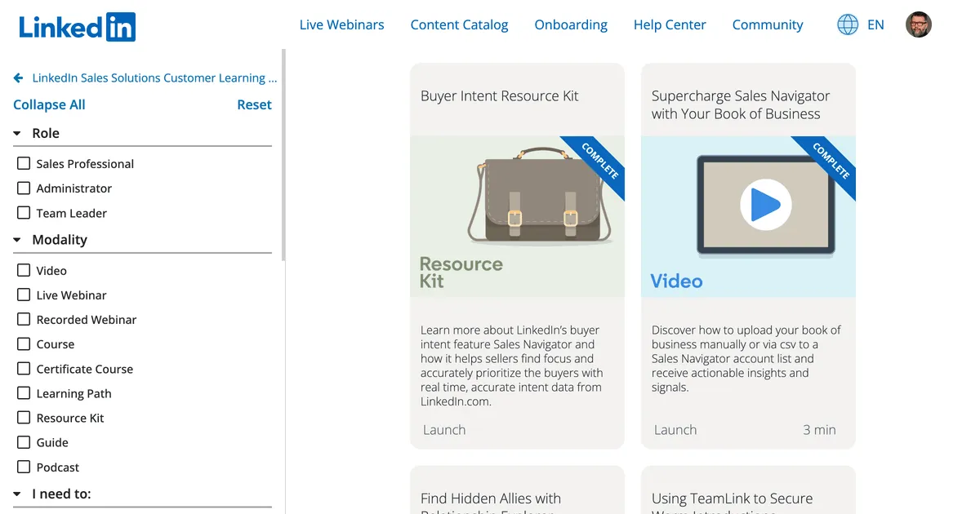Open the globe language selector icon

click(x=848, y=24)
